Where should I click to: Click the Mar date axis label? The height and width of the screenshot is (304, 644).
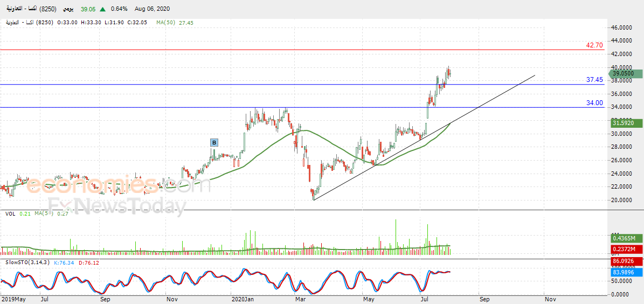coord(301,300)
